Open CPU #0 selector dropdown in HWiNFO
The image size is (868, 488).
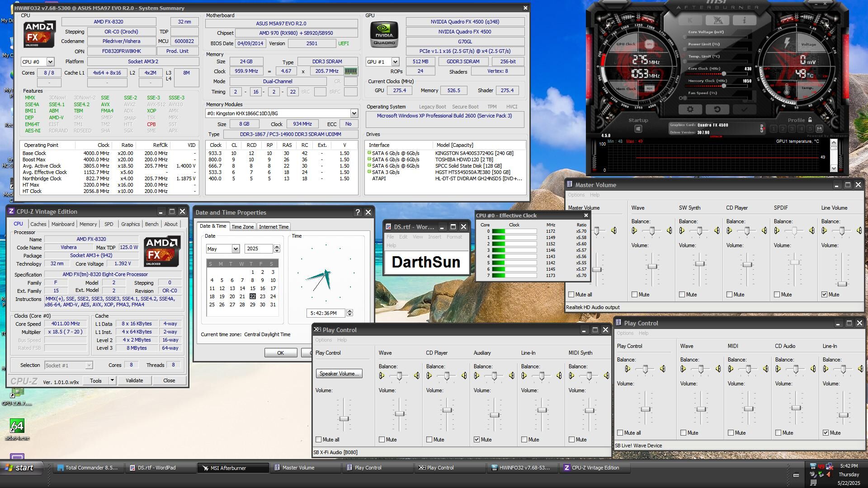pos(50,62)
